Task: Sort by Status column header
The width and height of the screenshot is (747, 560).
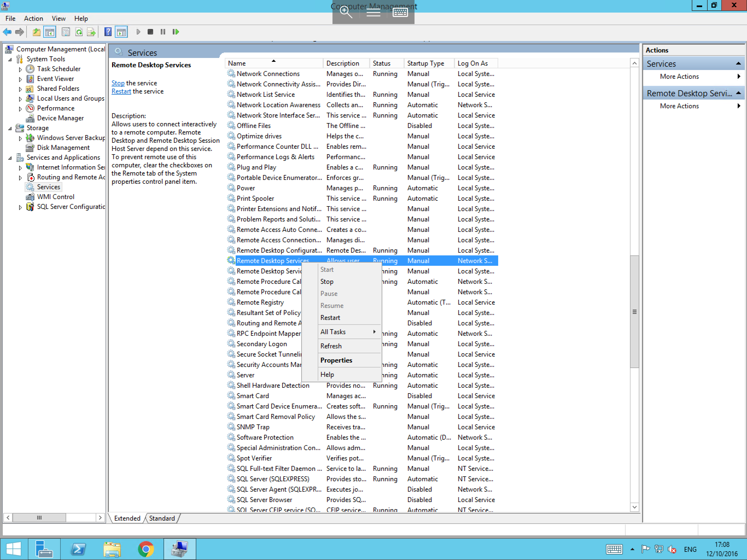Action: [387, 63]
